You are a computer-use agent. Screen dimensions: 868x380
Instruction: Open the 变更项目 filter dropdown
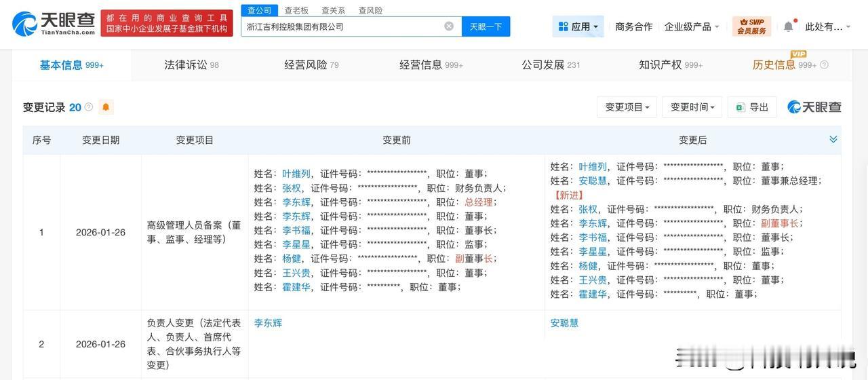627,107
